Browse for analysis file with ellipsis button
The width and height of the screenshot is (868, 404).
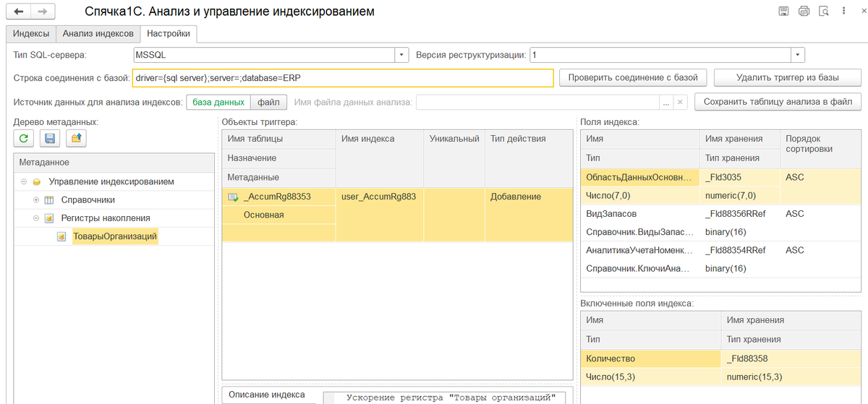pos(666,103)
